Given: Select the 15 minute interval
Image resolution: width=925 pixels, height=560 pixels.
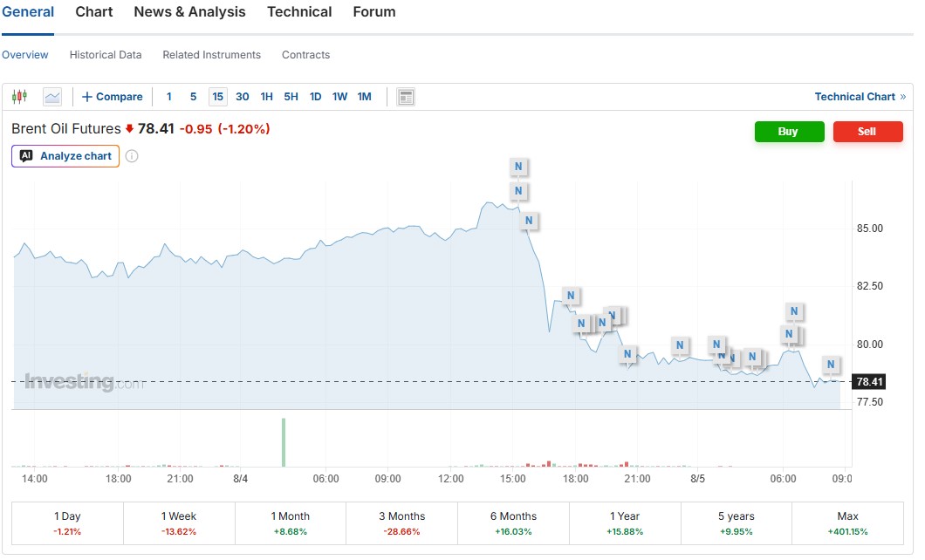Looking at the screenshot, I should (217, 97).
